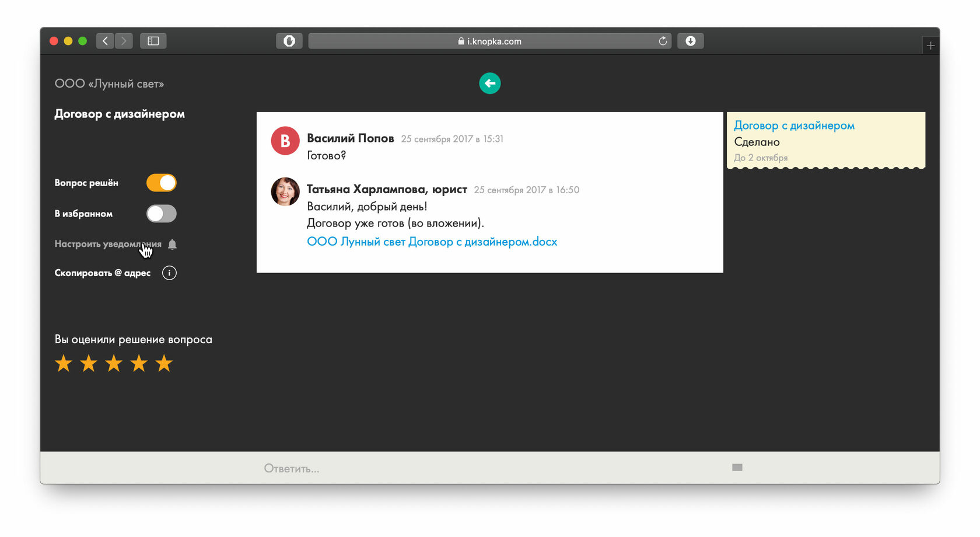
Task: Click 'Татьяна Харлампова, юрист' sender name
Action: 387,189
